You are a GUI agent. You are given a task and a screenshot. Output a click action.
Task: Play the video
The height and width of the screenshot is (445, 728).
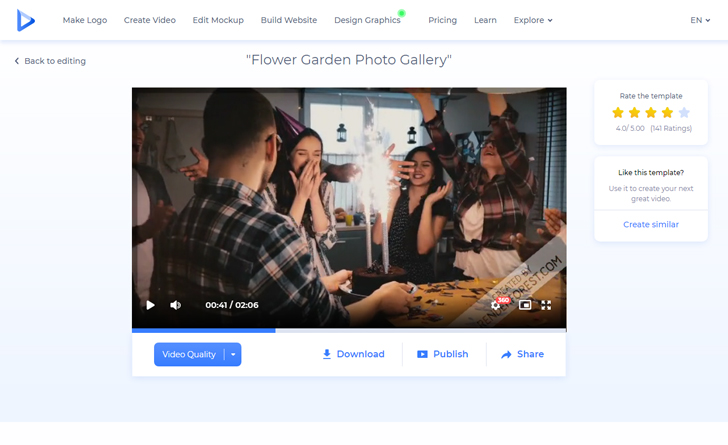[150, 305]
